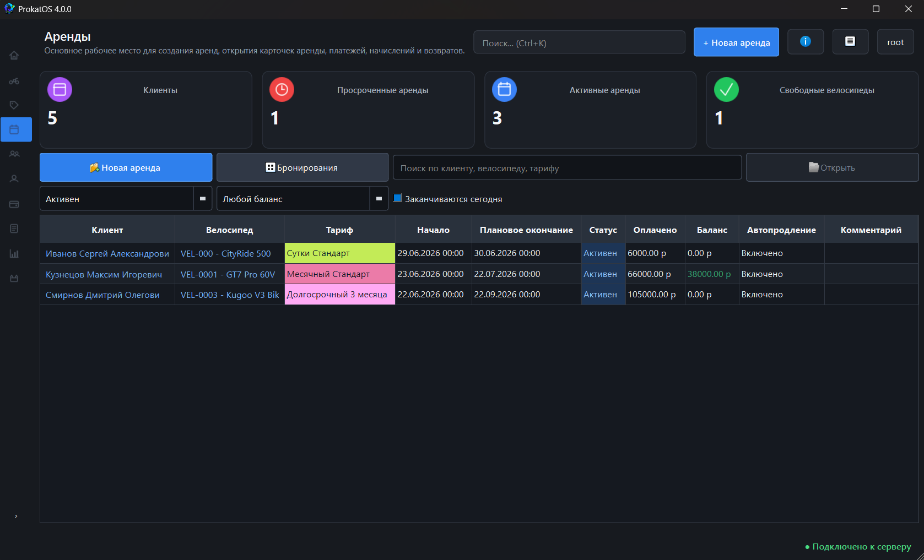The width and height of the screenshot is (924, 560).
Task: Click the Открыть button
Action: pos(832,167)
